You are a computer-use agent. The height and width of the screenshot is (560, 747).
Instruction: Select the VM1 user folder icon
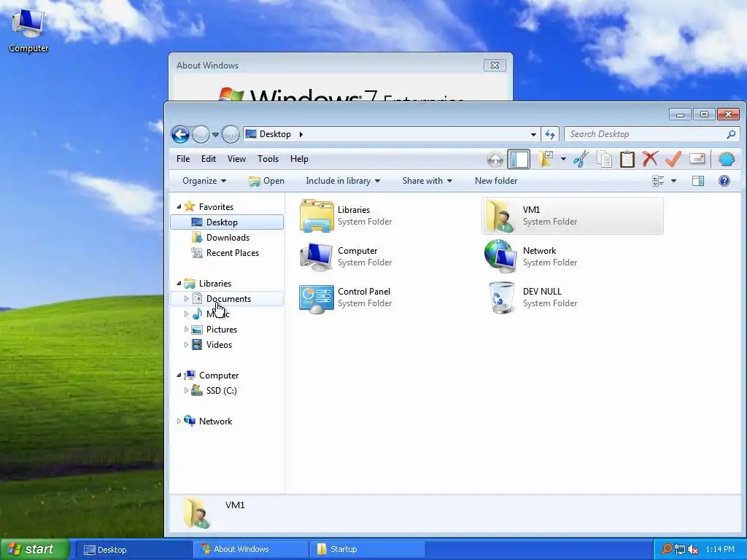coord(500,216)
